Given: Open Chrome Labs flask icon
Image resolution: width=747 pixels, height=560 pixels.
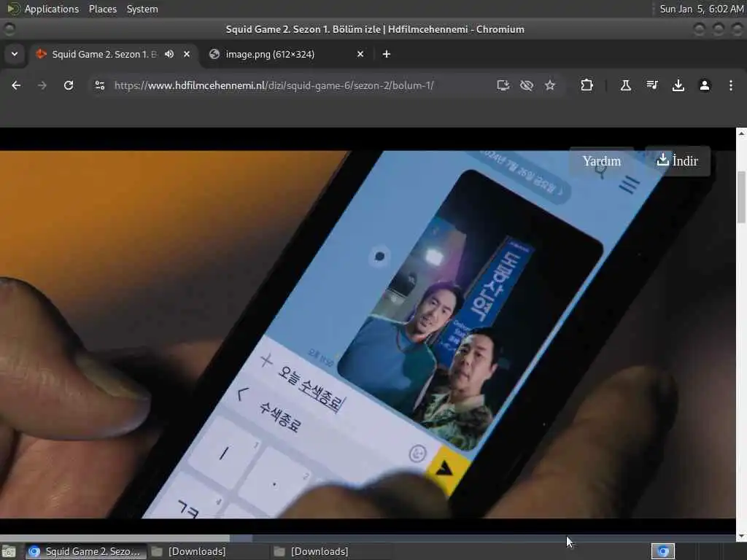Looking at the screenshot, I should pyautogui.click(x=625, y=85).
